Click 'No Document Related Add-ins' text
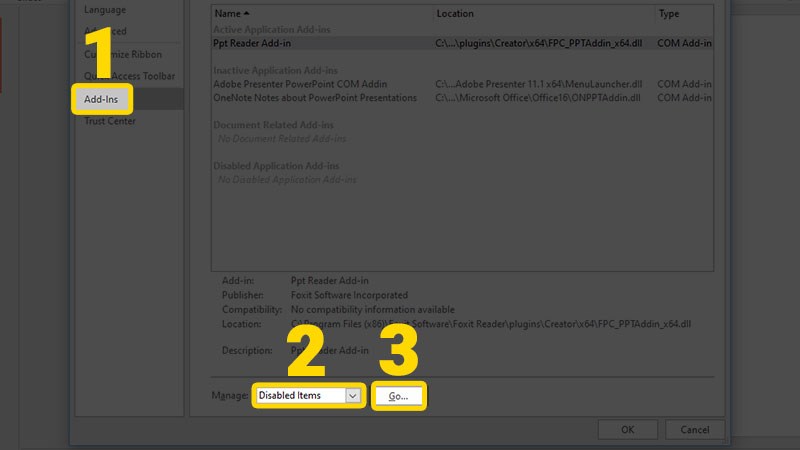 point(282,139)
